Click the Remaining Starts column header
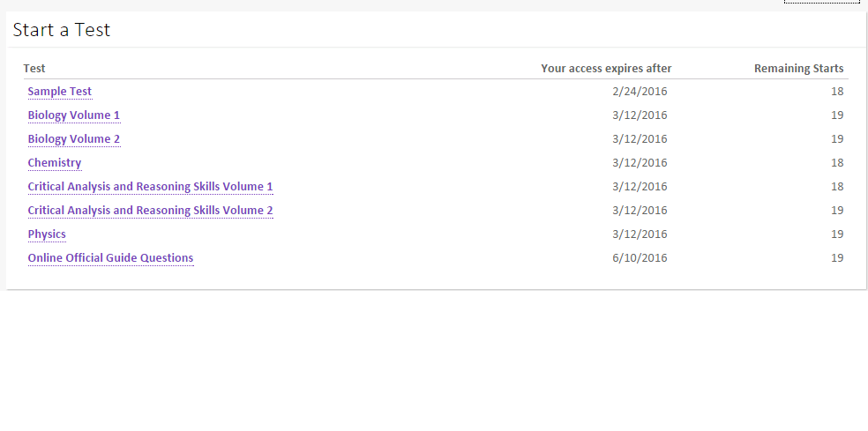Image resolution: width=868 pixels, height=431 pixels. pos(799,69)
